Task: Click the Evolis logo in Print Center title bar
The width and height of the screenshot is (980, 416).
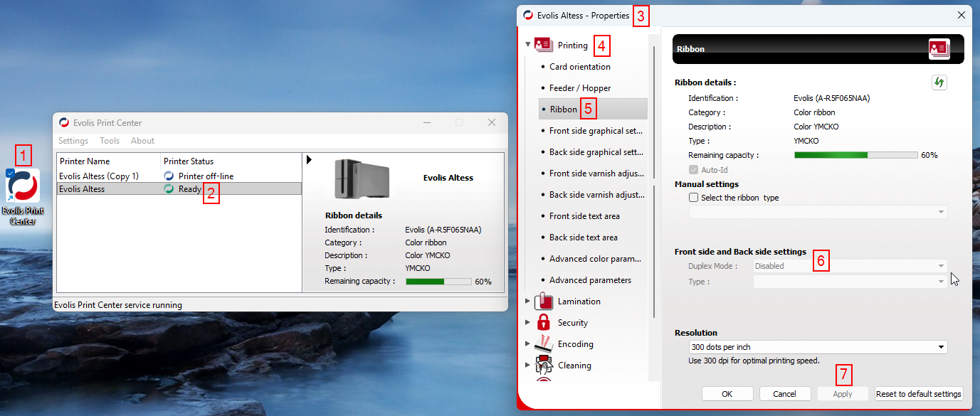Action: click(64, 122)
